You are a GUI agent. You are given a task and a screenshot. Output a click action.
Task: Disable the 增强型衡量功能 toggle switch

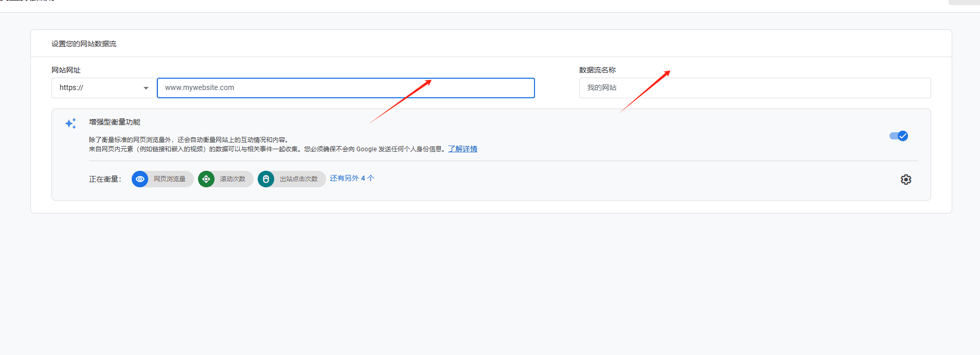tap(899, 136)
